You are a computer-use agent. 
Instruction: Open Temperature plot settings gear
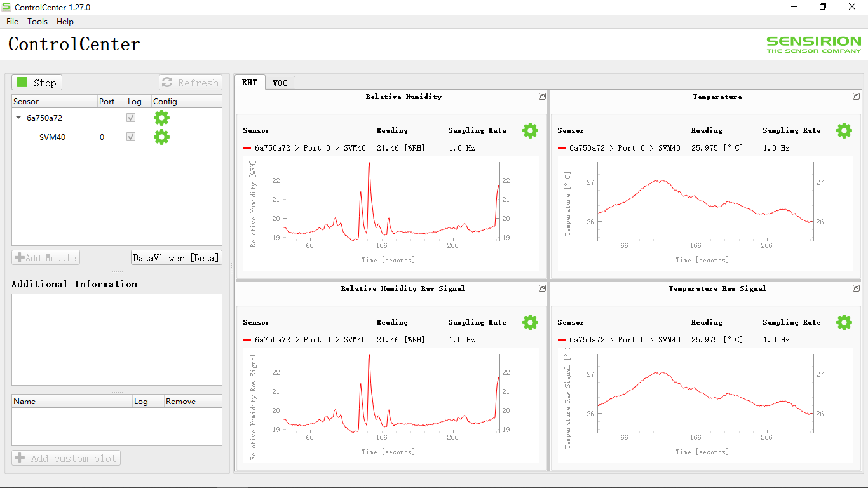[844, 130]
